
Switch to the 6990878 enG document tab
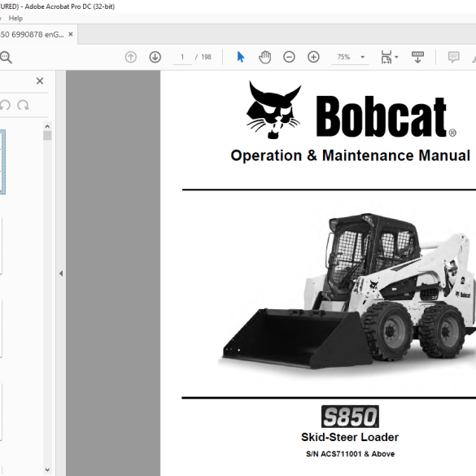click(x=32, y=35)
